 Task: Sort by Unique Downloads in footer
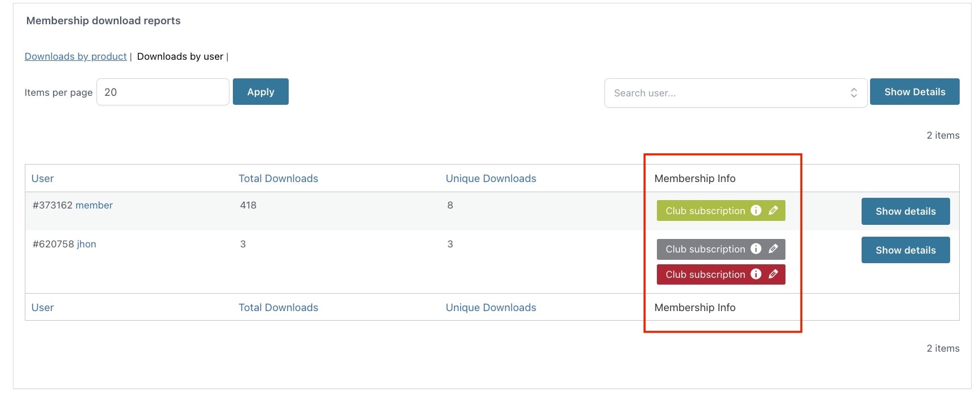[491, 308]
